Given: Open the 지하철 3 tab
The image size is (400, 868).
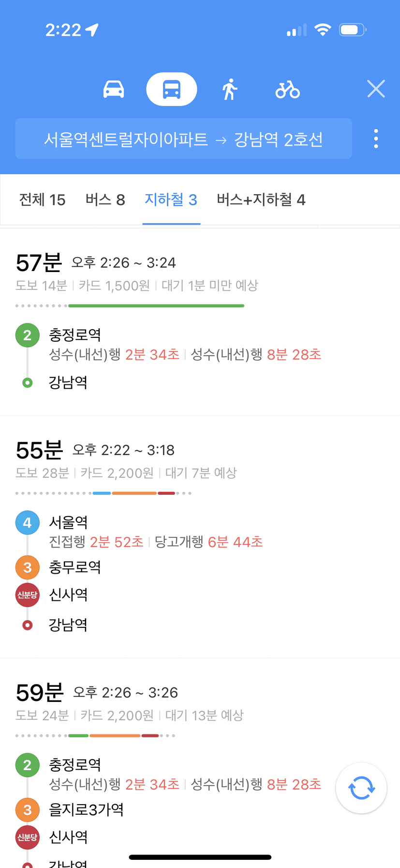Looking at the screenshot, I should (171, 200).
